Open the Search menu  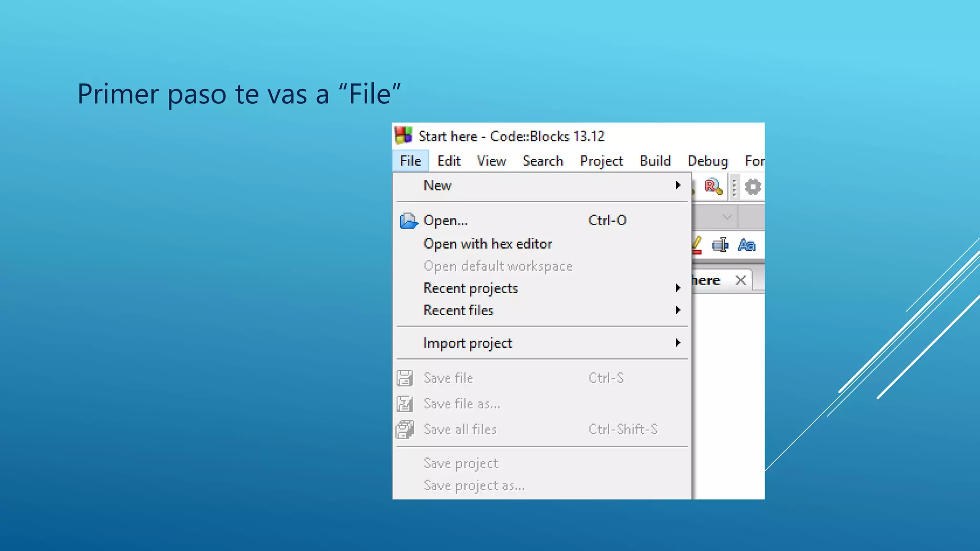(x=543, y=161)
